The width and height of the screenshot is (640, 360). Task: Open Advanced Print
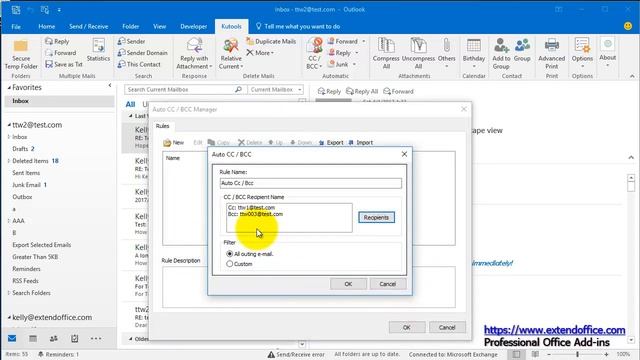(x=551, y=54)
